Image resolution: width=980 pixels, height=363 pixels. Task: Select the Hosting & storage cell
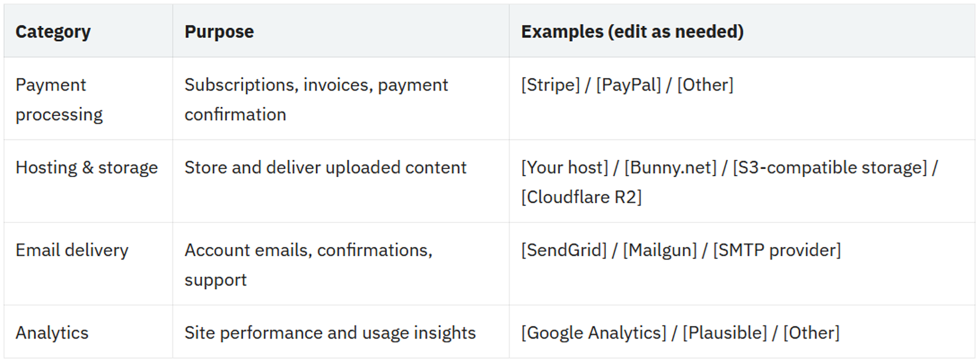[87, 167]
